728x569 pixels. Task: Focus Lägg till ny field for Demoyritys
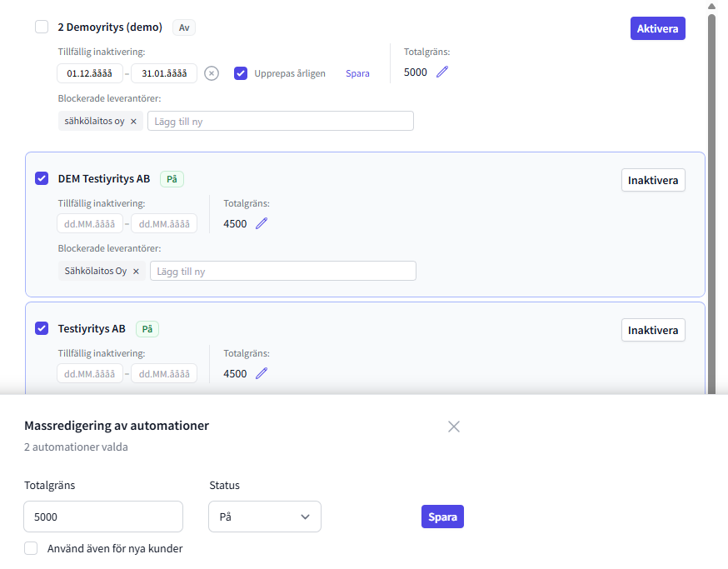pos(281,122)
